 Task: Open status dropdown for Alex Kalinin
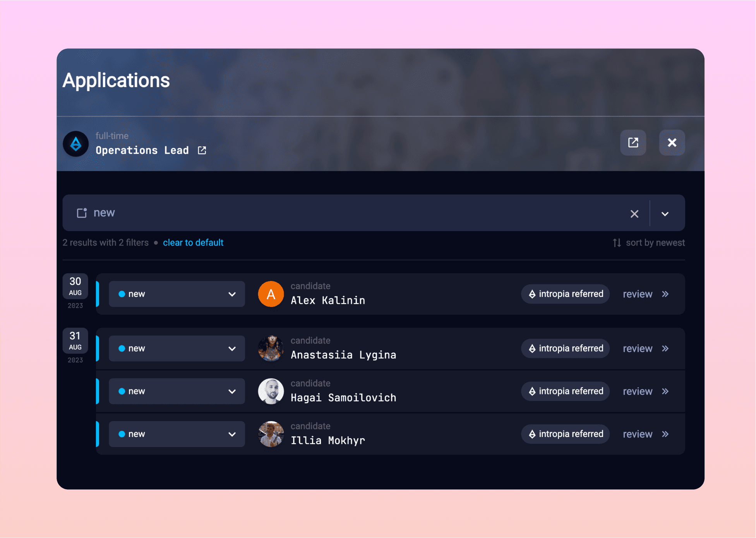pos(177,294)
